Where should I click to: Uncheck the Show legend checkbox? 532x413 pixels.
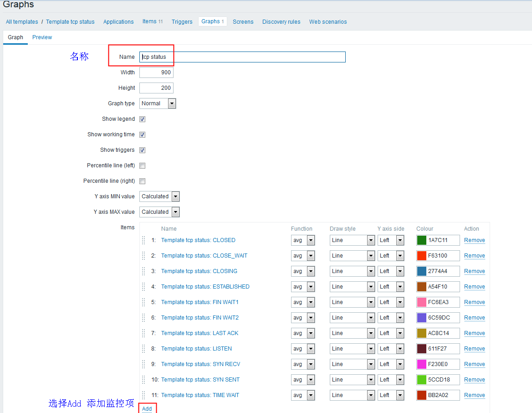[x=143, y=119]
